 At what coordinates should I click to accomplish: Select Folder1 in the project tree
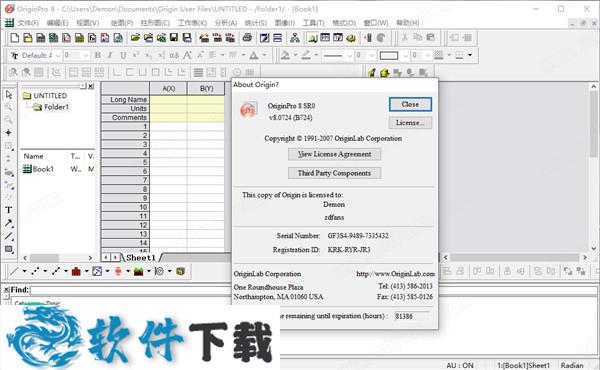pyautogui.click(x=56, y=107)
